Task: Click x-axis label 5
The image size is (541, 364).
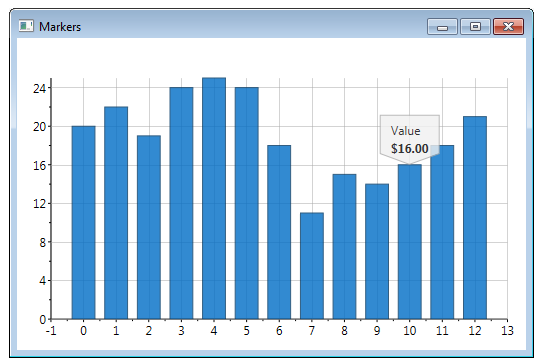Action: pos(247,331)
